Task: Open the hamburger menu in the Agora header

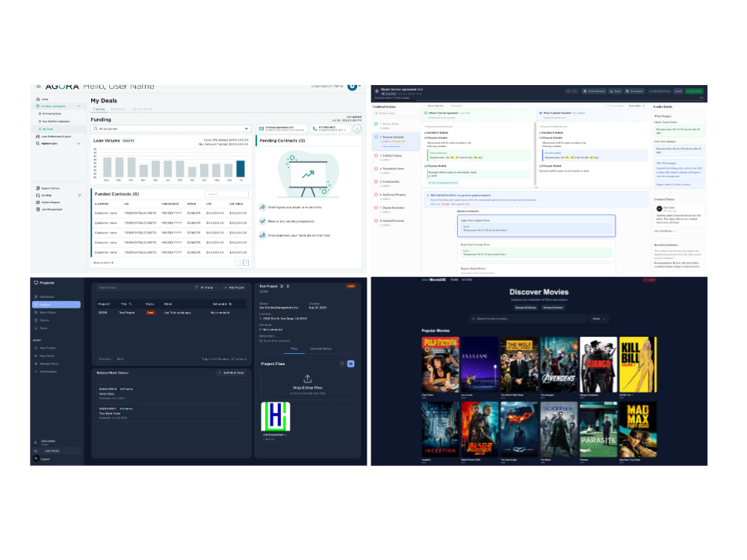Action: [x=38, y=87]
